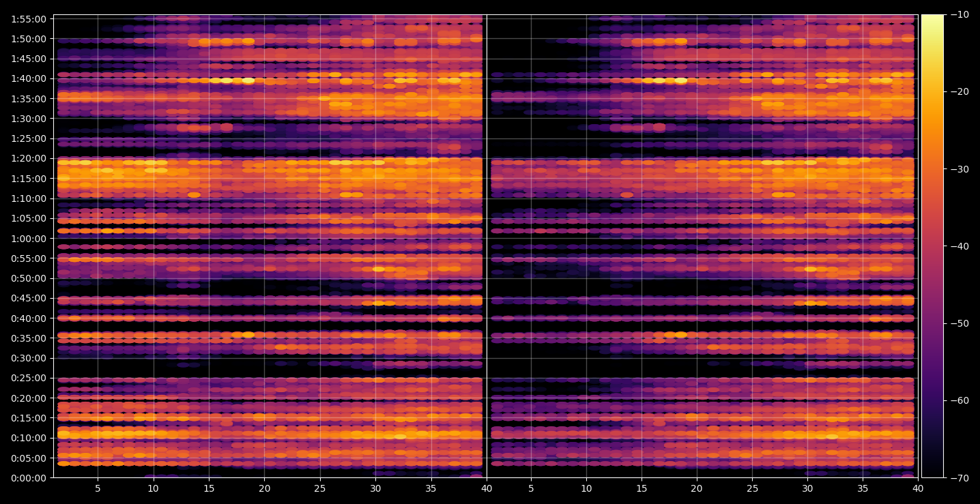
Task: Select the 1:30:00 time label
Action: pyautogui.click(x=29, y=119)
